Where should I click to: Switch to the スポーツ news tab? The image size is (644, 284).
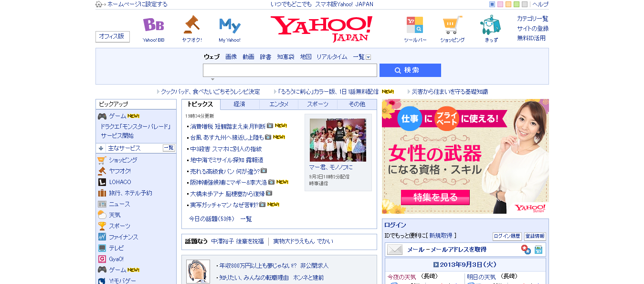click(317, 104)
